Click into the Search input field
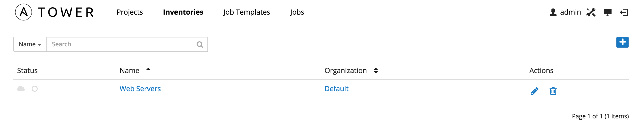 point(121,44)
